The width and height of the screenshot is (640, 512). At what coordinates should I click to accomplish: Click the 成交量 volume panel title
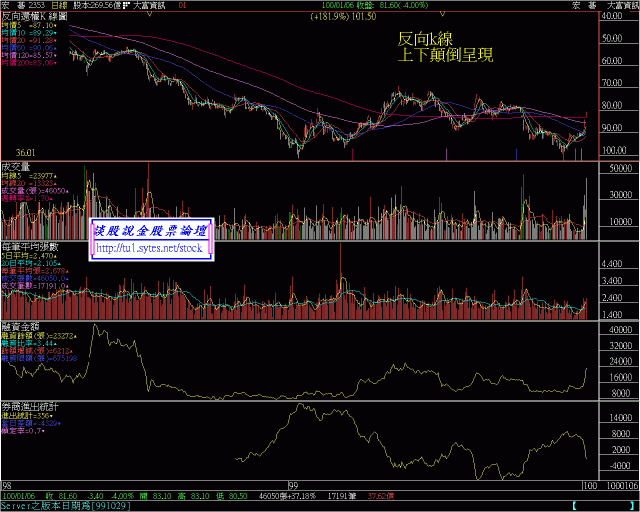tap(16, 167)
